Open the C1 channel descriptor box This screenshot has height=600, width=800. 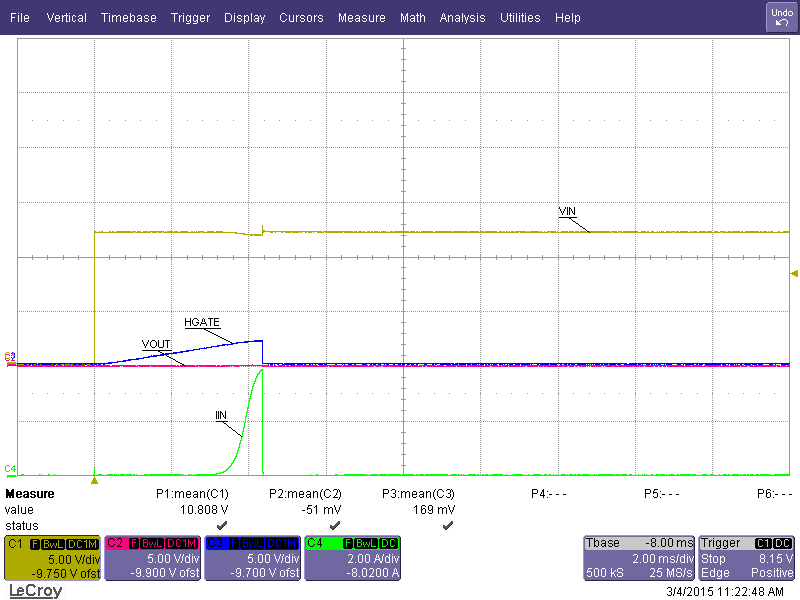coord(52,558)
